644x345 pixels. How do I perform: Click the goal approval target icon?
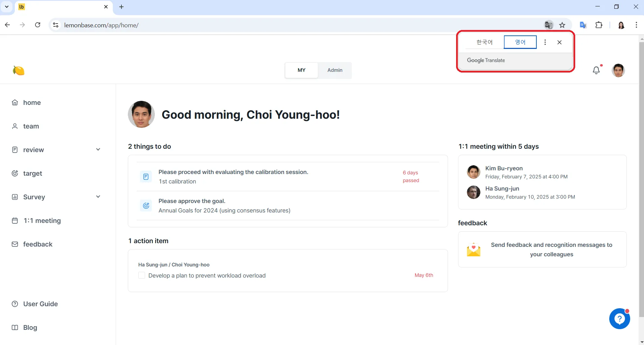[x=146, y=206]
